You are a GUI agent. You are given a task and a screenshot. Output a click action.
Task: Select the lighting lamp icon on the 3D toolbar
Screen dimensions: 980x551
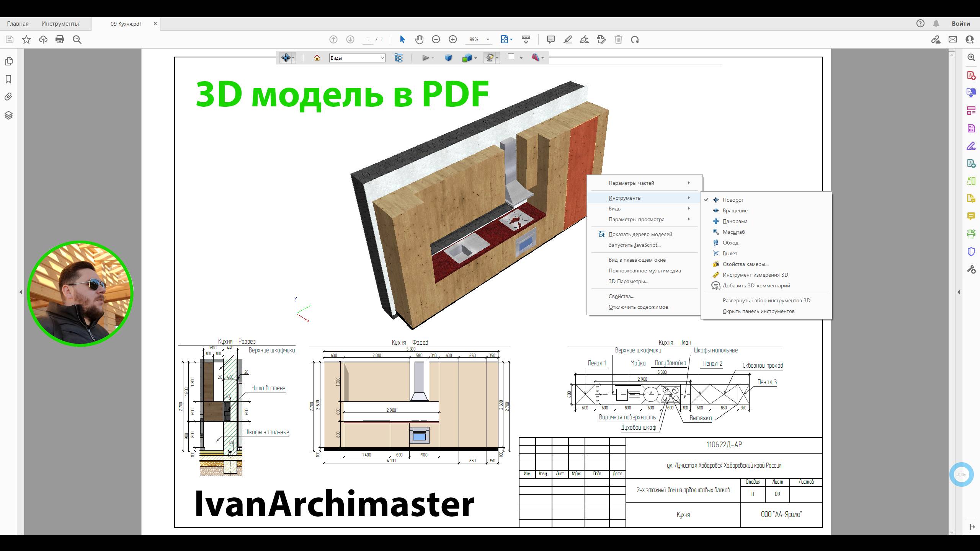(x=490, y=58)
